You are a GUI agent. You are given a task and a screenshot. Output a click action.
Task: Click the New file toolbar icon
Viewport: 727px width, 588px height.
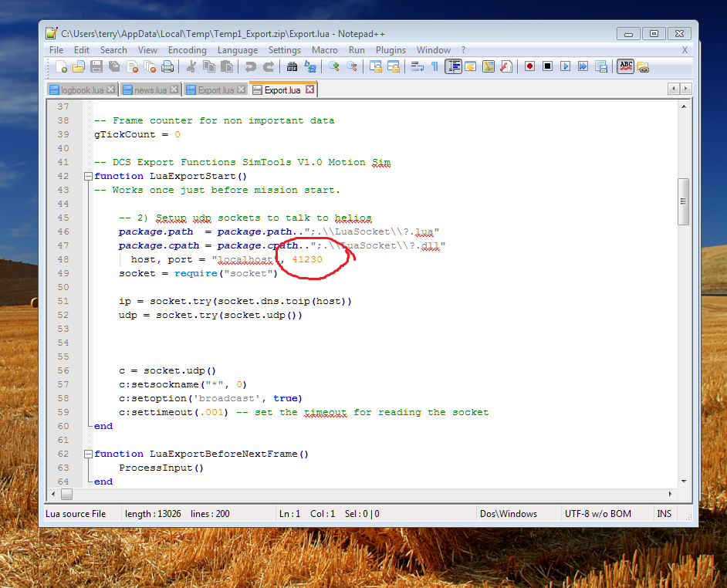pos(61,67)
